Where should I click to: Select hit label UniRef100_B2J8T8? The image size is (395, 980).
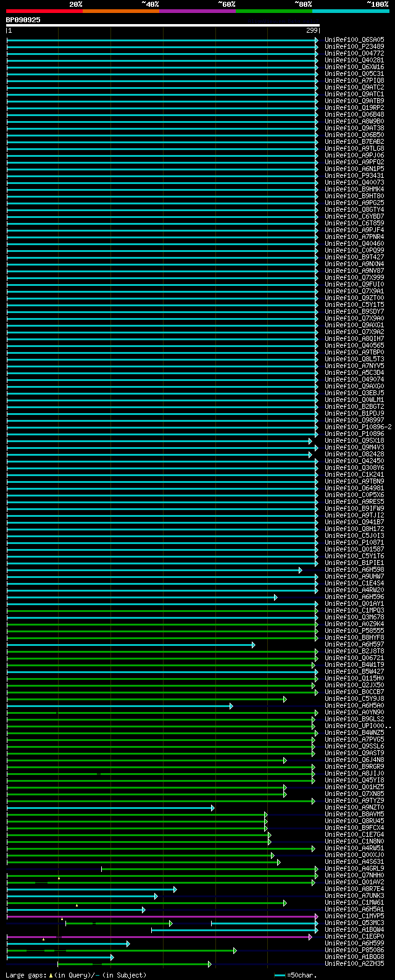point(354,651)
